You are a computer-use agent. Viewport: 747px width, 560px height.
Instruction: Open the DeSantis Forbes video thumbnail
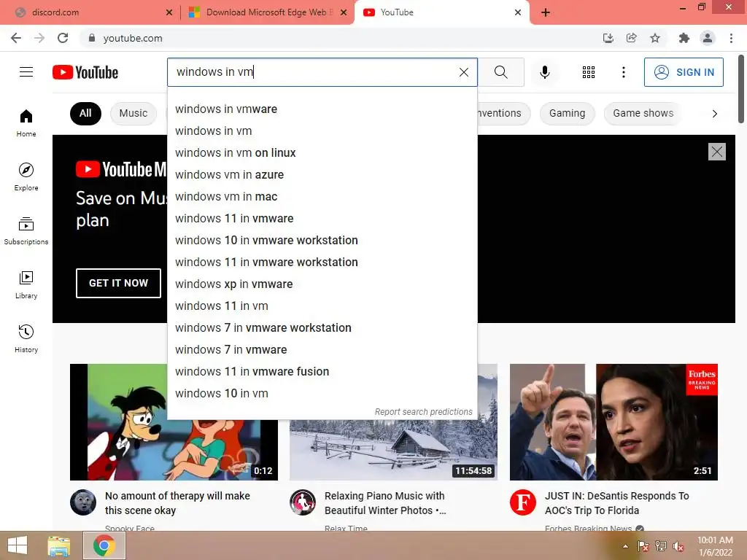(614, 422)
